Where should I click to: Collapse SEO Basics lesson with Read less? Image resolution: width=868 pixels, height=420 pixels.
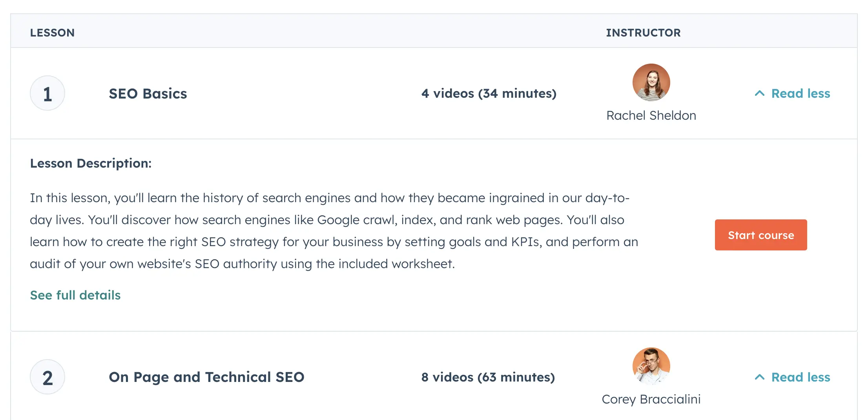[792, 93]
